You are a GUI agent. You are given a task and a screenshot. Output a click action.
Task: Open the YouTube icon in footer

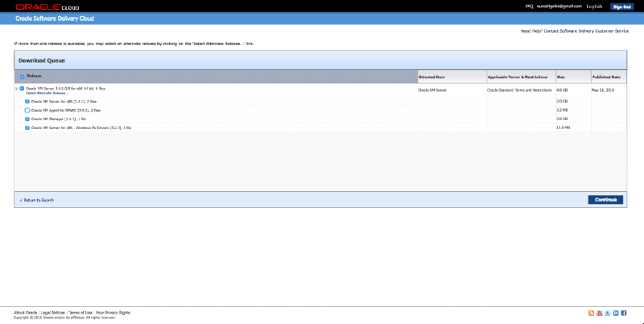pos(599,313)
